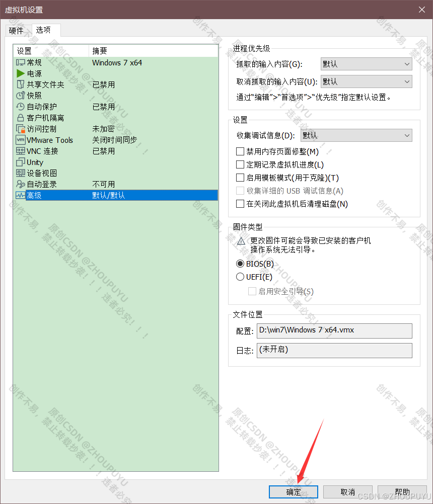Click the 访问控制 padlock icon
The height and width of the screenshot is (504, 433).
pos(21,129)
